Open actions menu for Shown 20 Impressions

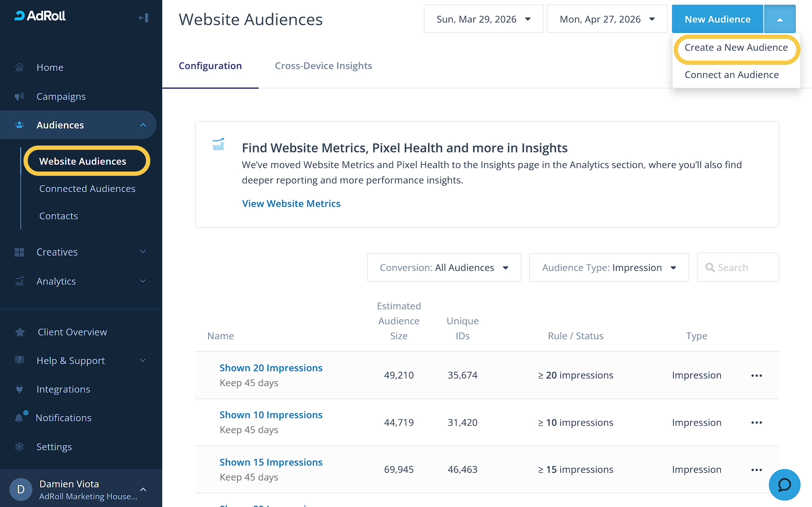tap(756, 376)
